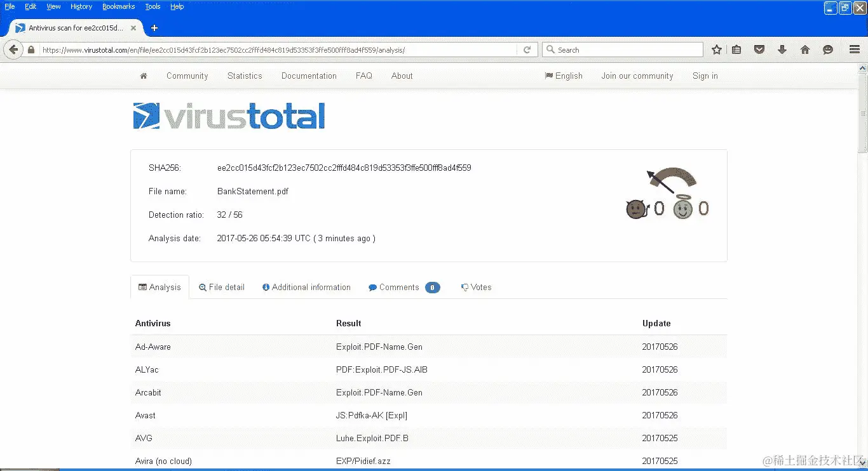Click result JS:Pdfka-AK [Expl]

tap(372, 415)
